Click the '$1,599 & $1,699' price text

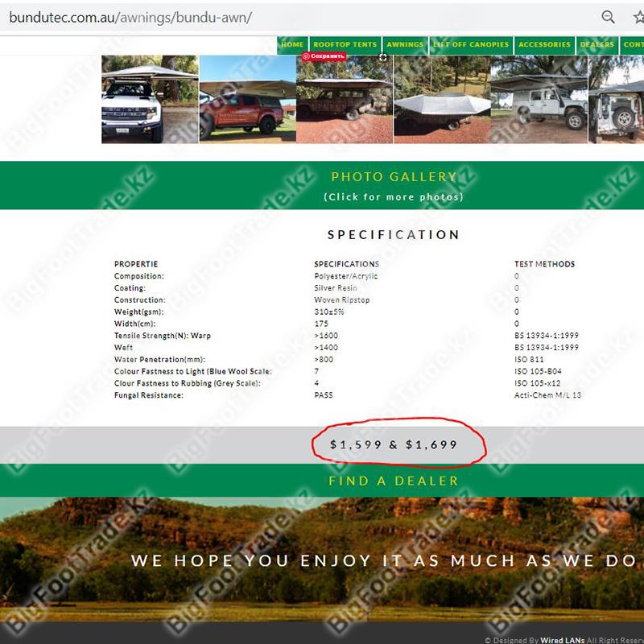tap(394, 445)
